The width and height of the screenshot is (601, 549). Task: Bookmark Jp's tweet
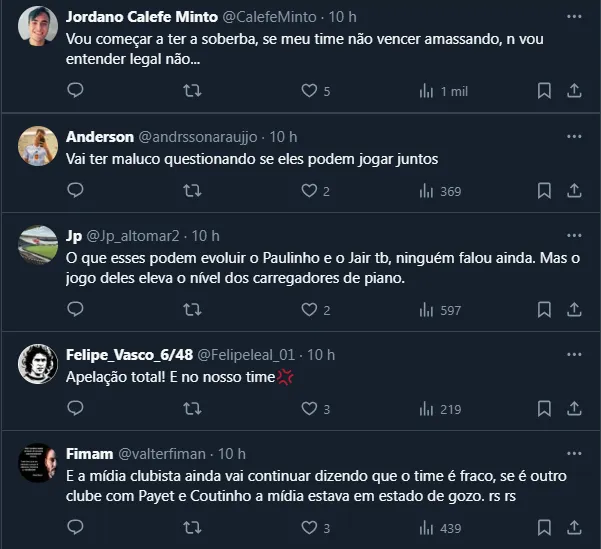(x=544, y=310)
